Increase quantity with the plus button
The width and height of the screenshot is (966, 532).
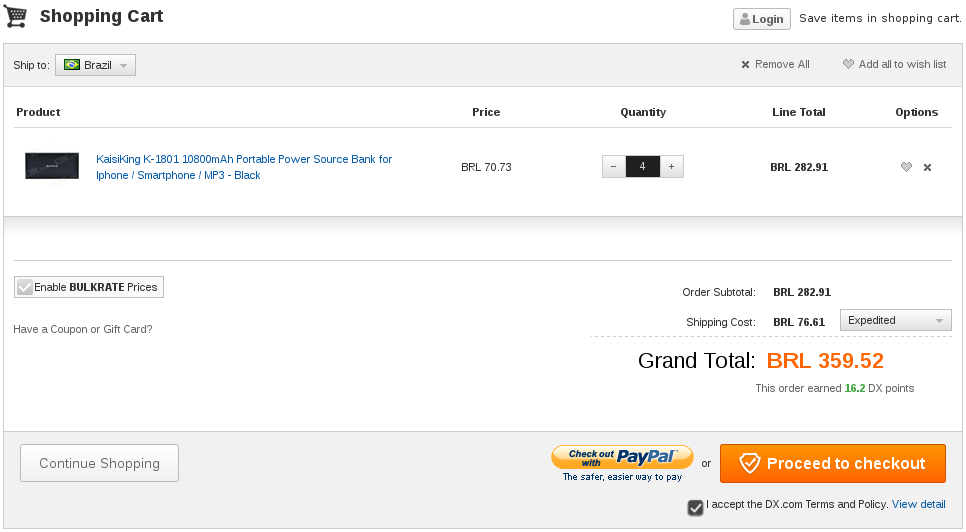(x=672, y=167)
